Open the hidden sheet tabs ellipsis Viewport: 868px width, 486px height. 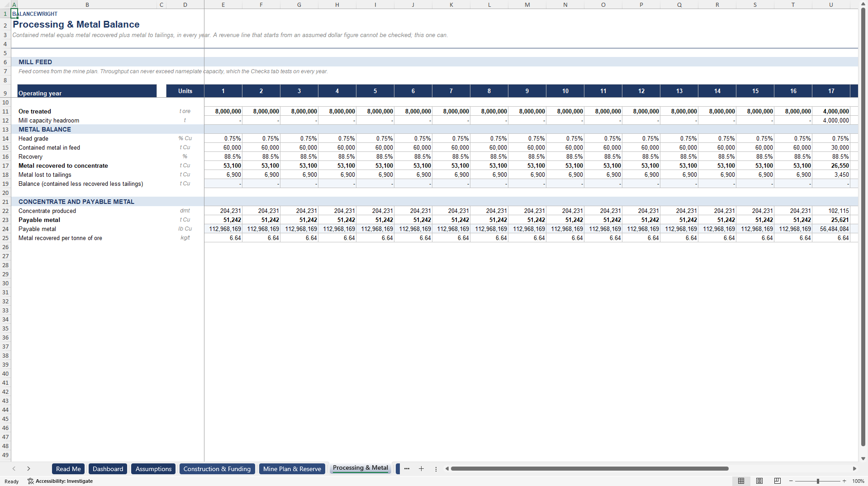pos(407,469)
